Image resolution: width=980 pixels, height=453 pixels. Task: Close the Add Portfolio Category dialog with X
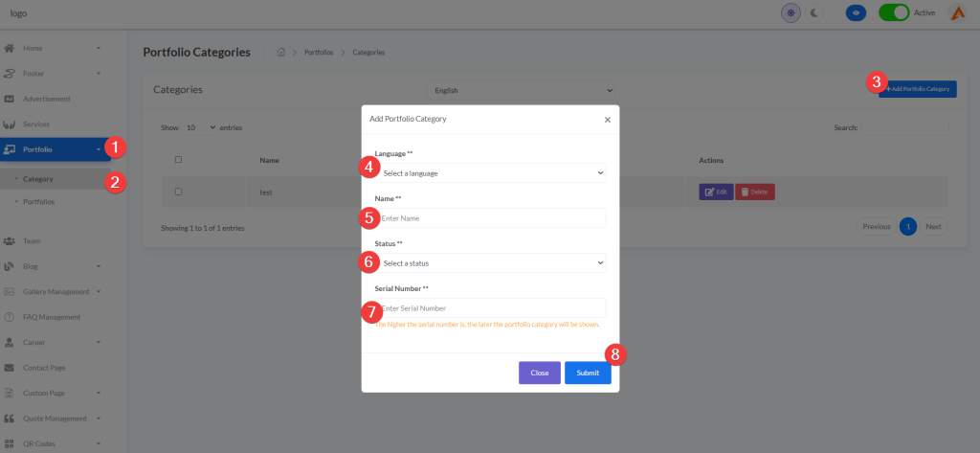(607, 120)
